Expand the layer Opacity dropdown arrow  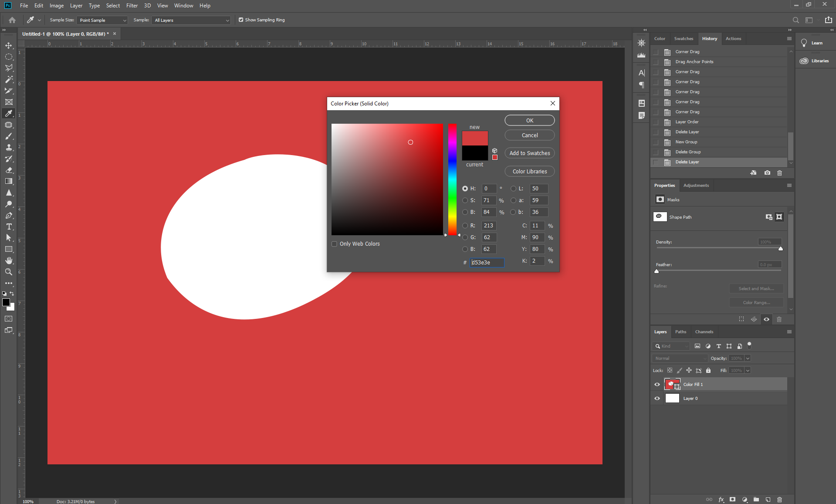748,358
